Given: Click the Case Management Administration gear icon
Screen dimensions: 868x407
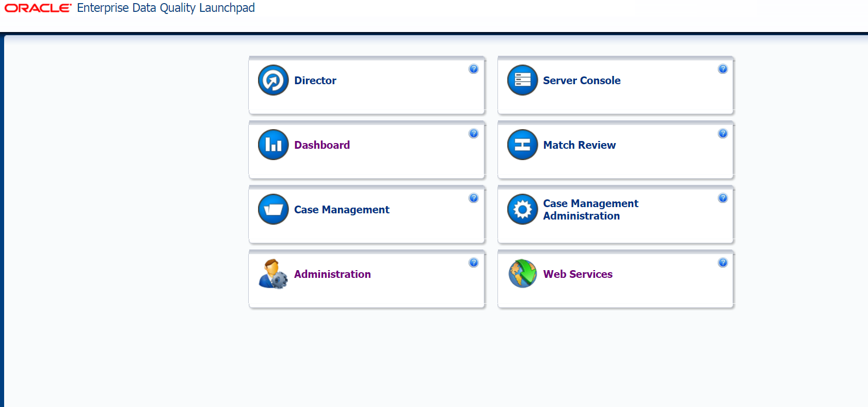Looking at the screenshot, I should (x=523, y=209).
